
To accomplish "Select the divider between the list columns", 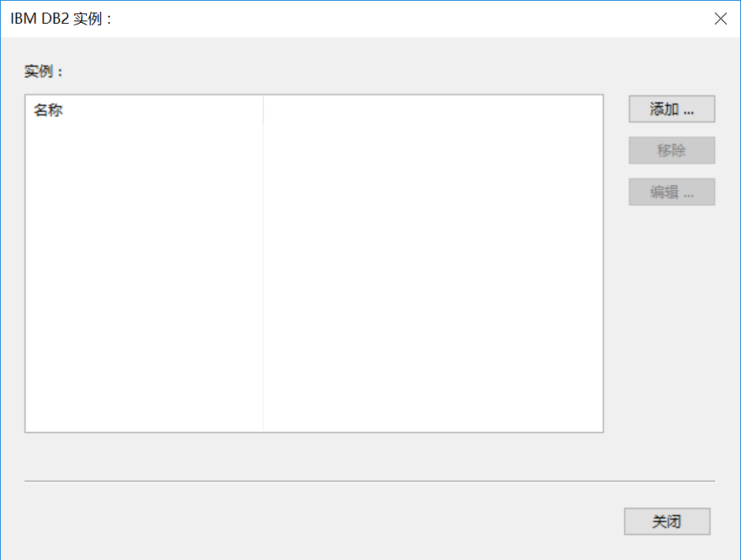I will (263, 264).
